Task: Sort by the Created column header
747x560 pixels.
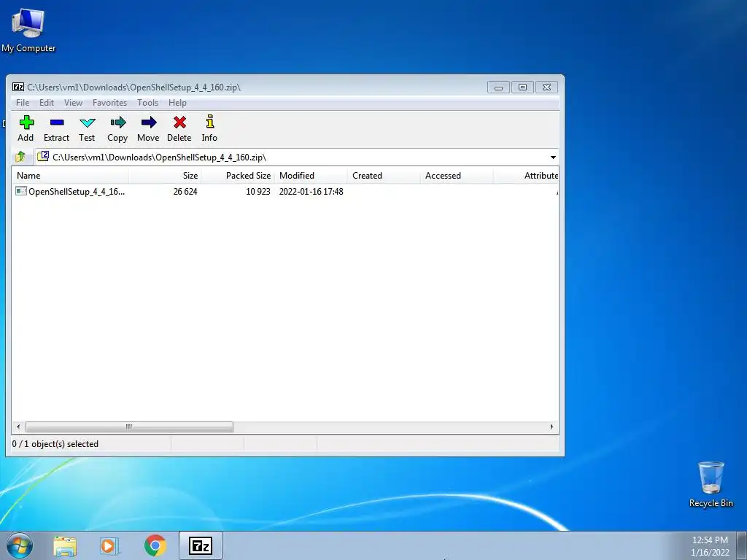Action: 384,176
